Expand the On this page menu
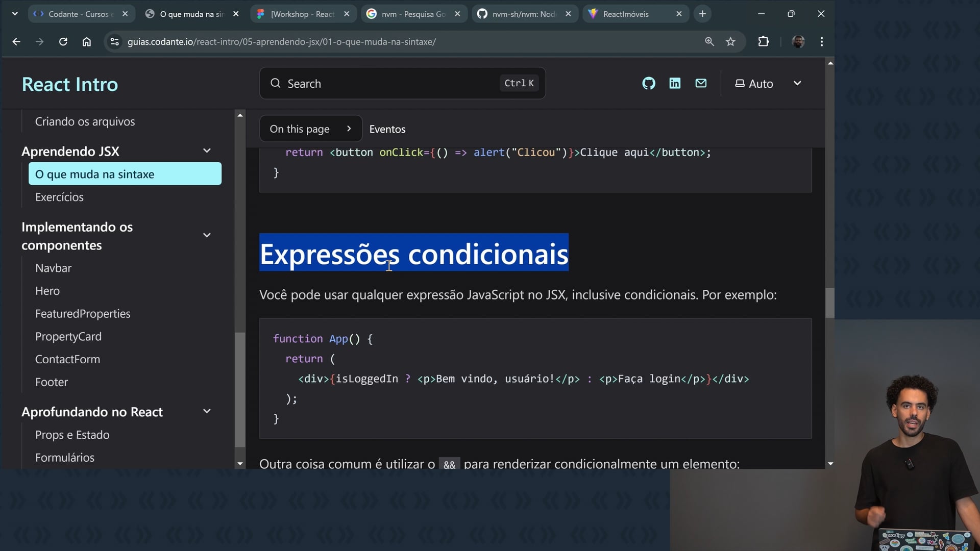 pyautogui.click(x=310, y=129)
